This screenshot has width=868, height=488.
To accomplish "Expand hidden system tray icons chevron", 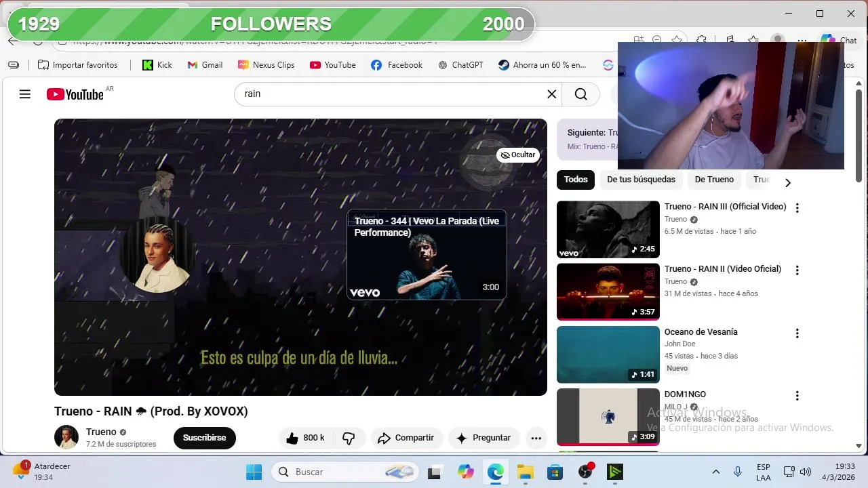I will [715, 472].
